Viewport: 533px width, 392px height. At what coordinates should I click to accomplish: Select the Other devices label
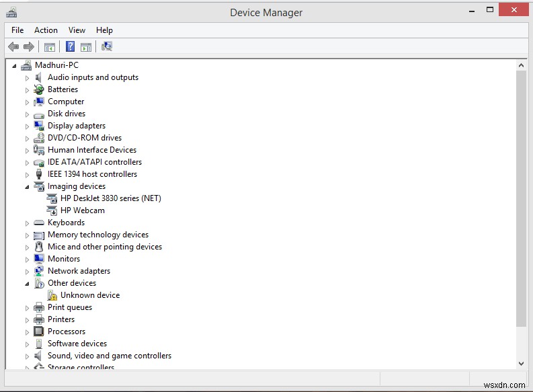pyautogui.click(x=72, y=283)
